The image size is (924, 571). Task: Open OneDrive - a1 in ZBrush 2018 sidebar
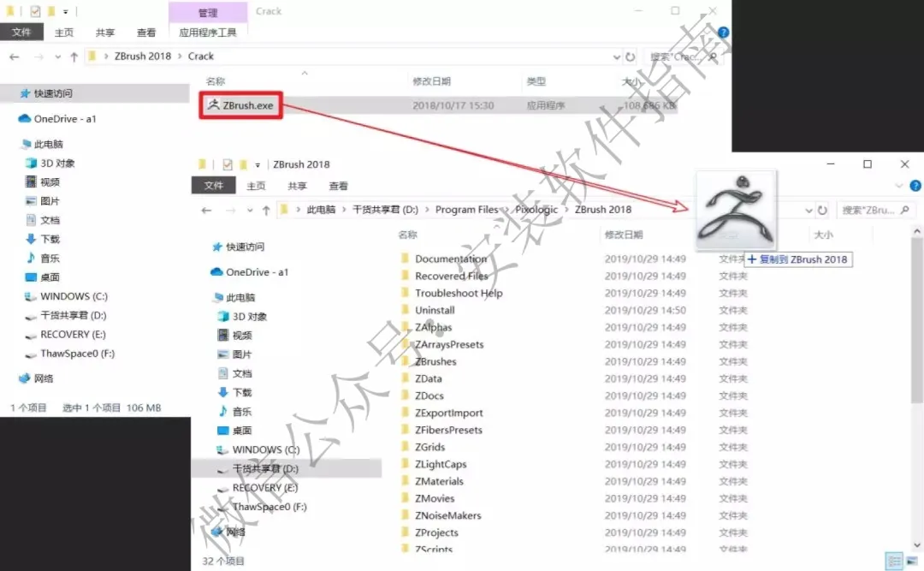(249, 272)
